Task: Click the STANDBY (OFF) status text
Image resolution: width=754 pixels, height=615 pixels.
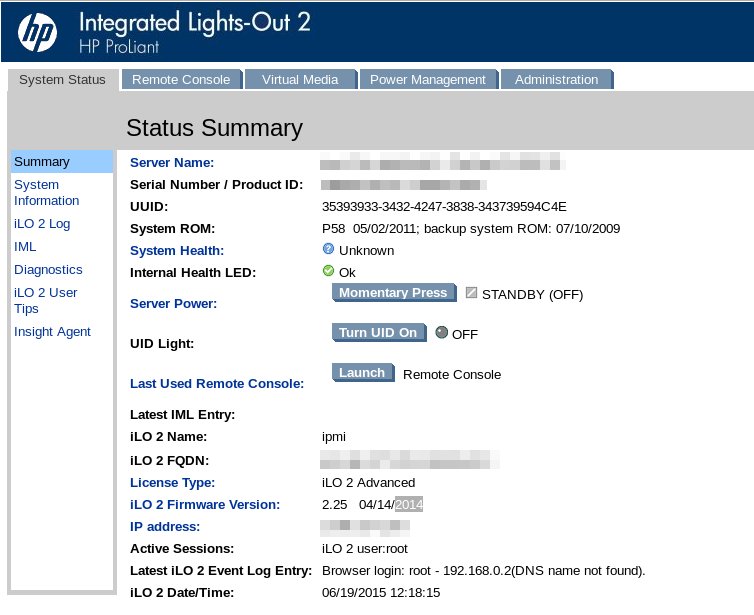Action: click(x=533, y=295)
